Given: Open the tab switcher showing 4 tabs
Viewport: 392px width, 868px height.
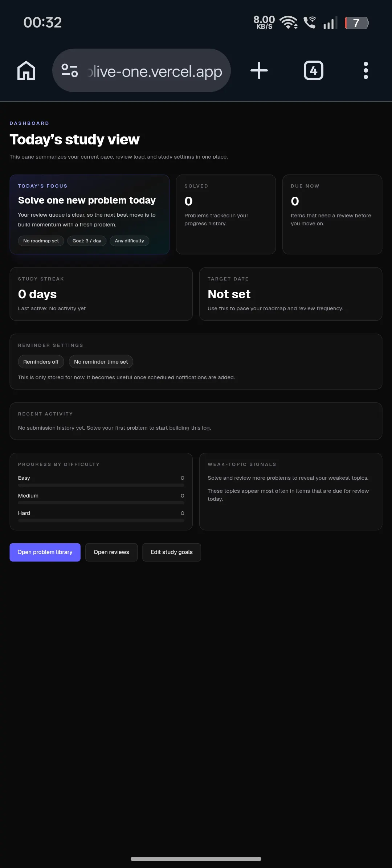Looking at the screenshot, I should tap(314, 70).
